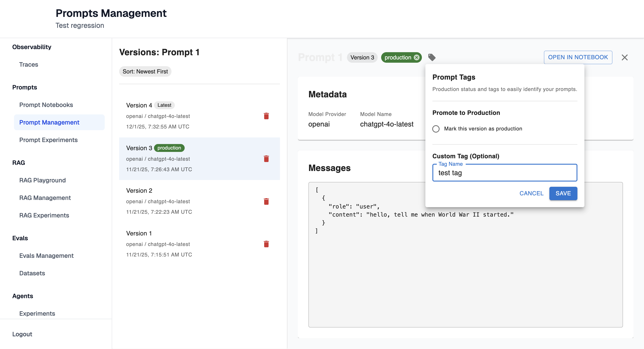Remove production tag via its x icon
Screen dimensions: 644x349
[x=416, y=57]
